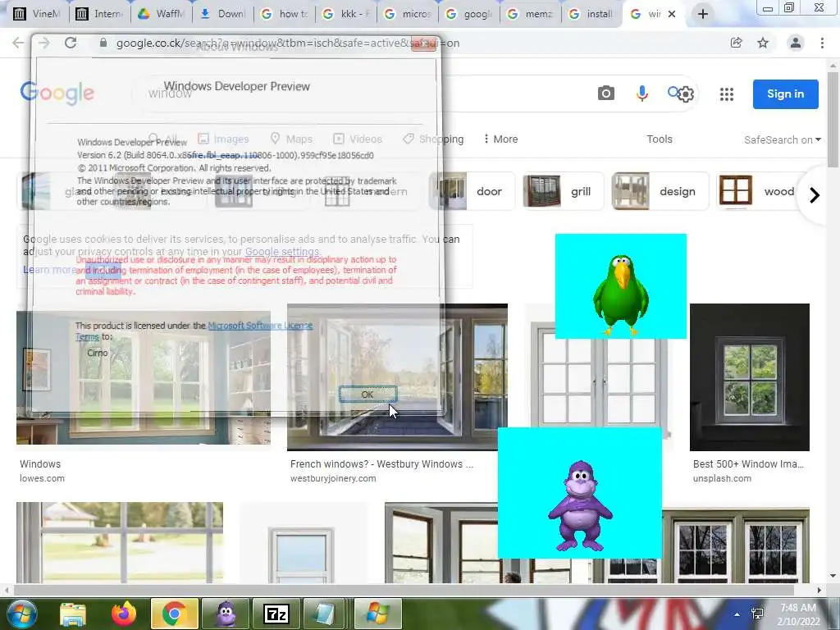The image size is (840, 630).
Task: Open File Explorer from the taskbar
Action: pyautogui.click(x=72, y=614)
